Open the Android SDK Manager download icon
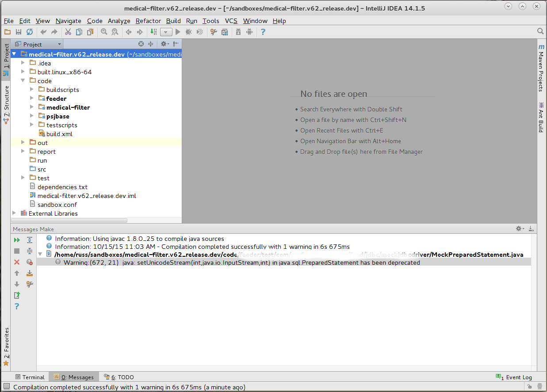 coord(238,32)
